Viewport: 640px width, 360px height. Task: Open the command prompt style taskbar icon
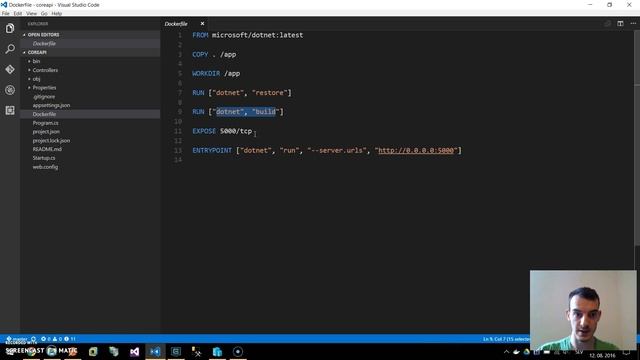coord(176,351)
